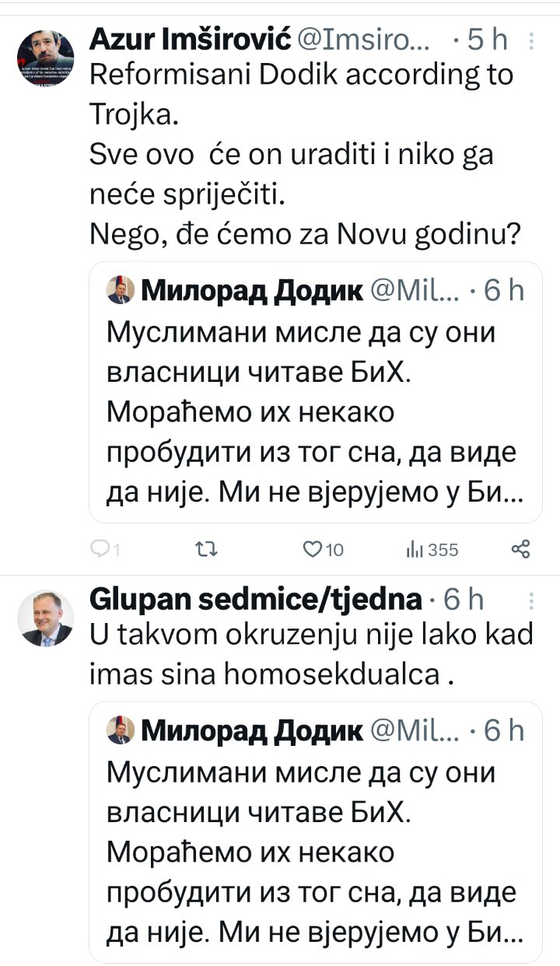Click the Glupan sedmice/tjedna account name

click(257, 600)
